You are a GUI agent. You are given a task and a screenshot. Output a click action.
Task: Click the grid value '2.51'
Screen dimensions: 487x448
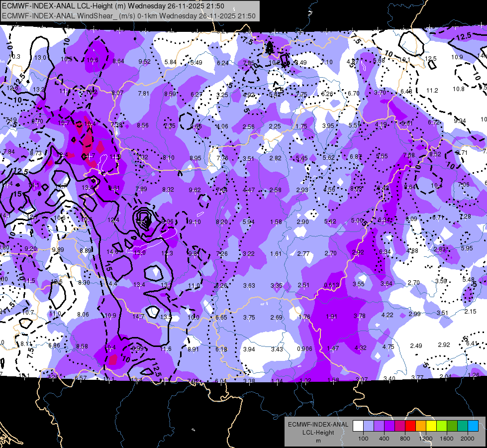[x=303, y=285]
